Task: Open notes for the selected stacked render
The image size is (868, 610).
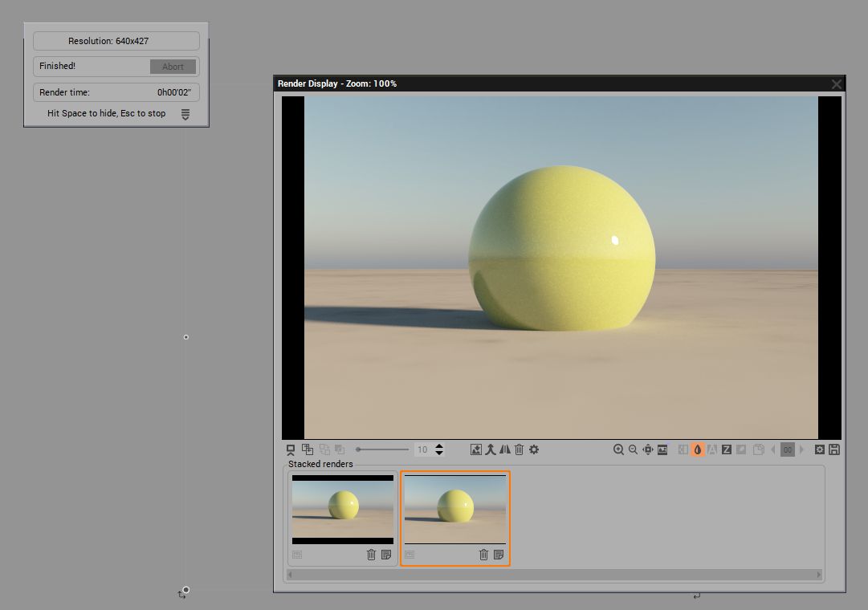Action: coord(499,554)
